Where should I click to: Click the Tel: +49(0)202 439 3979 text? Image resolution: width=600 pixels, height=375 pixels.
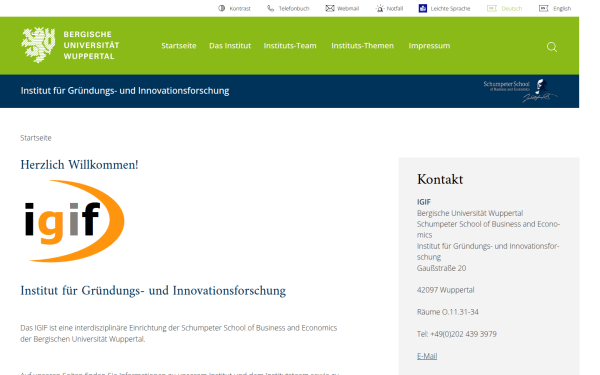click(457, 334)
